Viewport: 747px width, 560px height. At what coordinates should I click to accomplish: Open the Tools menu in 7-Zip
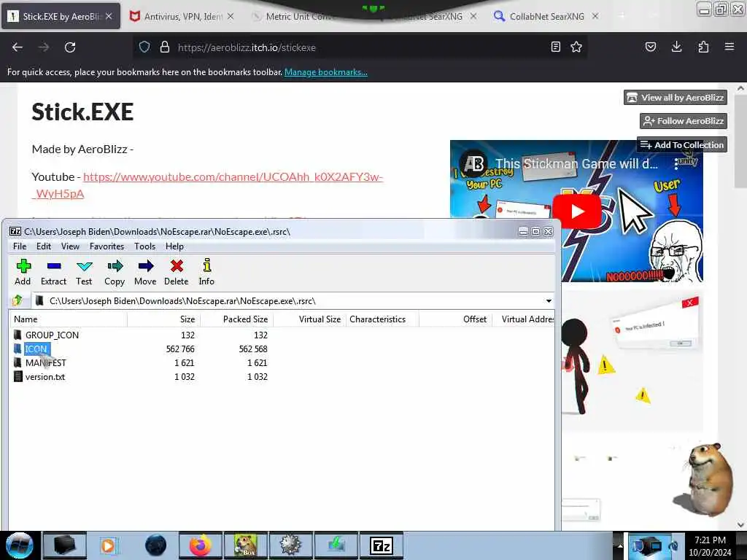coord(145,246)
